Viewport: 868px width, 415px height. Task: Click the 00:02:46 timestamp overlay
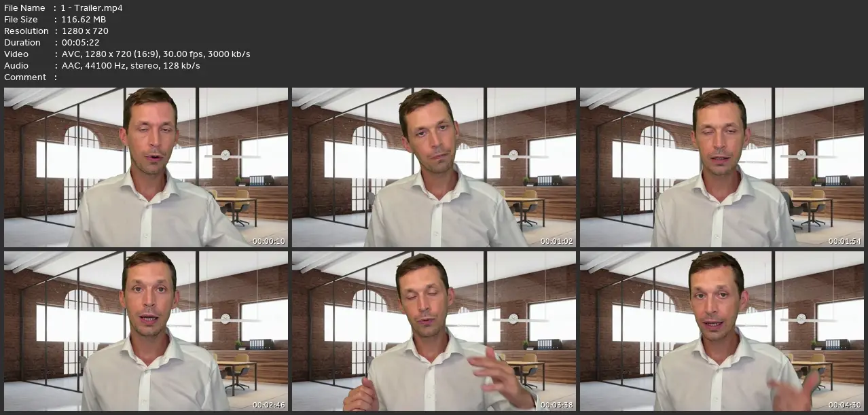click(x=269, y=405)
